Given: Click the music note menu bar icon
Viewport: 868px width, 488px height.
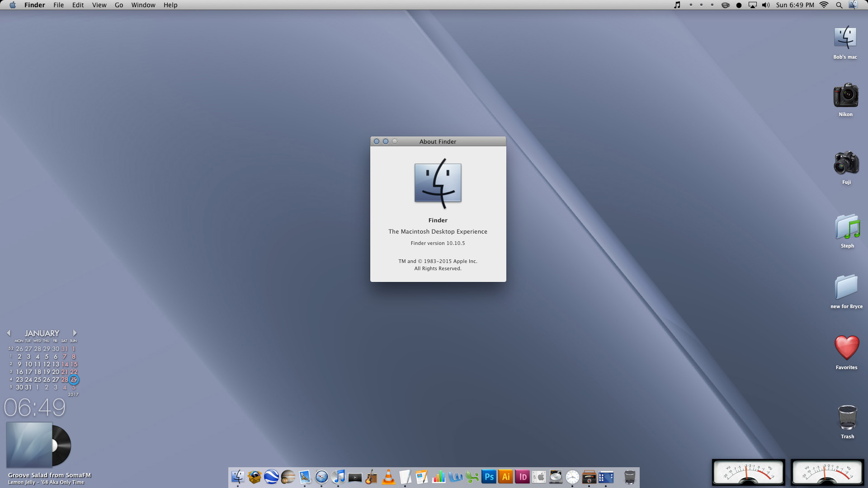Looking at the screenshot, I should [x=677, y=5].
